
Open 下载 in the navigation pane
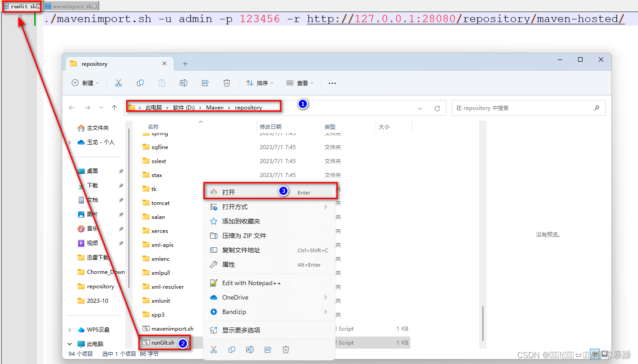pyautogui.click(x=88, y=186)
